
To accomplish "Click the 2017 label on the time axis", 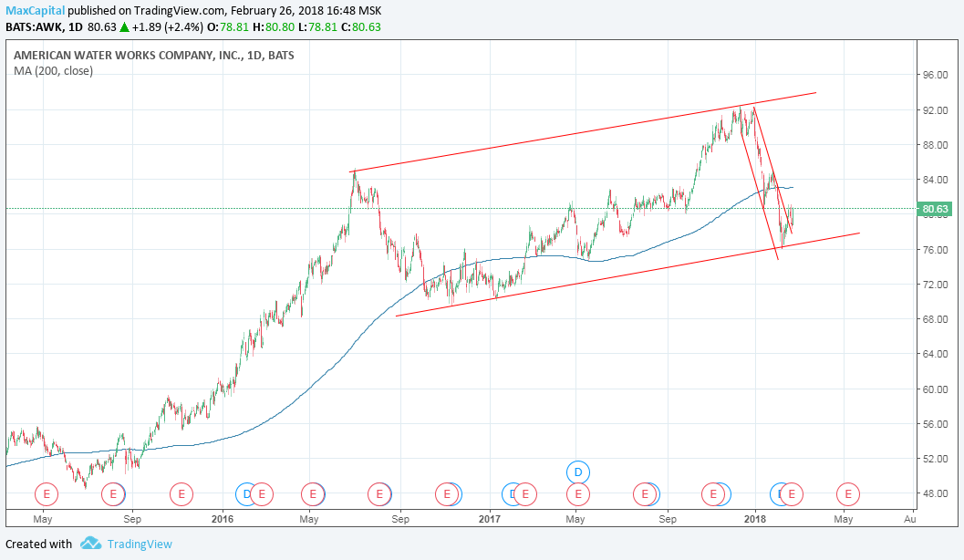I will [x=490, y=520].
